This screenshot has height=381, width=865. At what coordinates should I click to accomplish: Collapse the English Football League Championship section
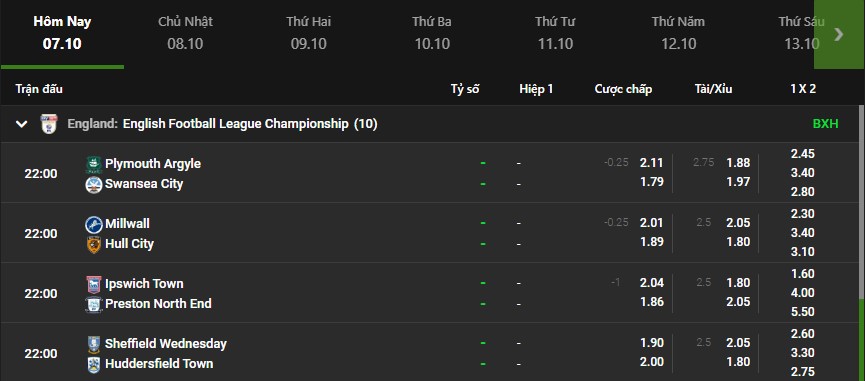[x=22, y=124]
